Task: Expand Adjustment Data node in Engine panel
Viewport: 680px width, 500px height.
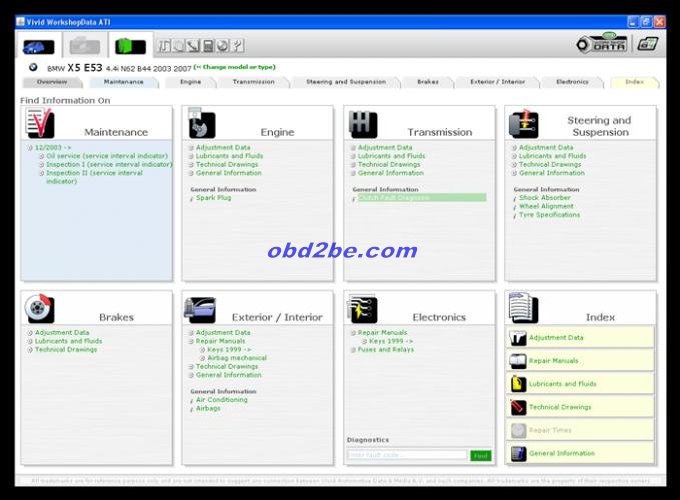Action: (x=191, y=148)
